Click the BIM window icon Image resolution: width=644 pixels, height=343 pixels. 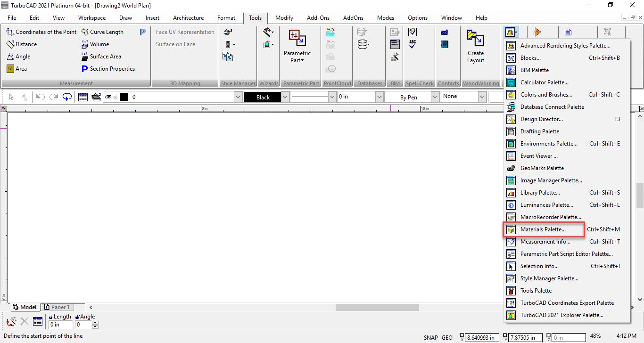tap(395, 44)
